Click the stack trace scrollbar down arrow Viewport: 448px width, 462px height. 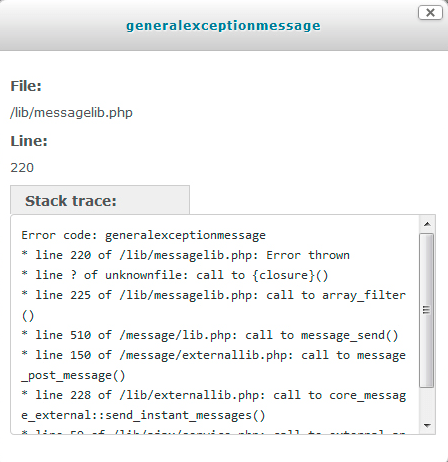click(427, 426)
